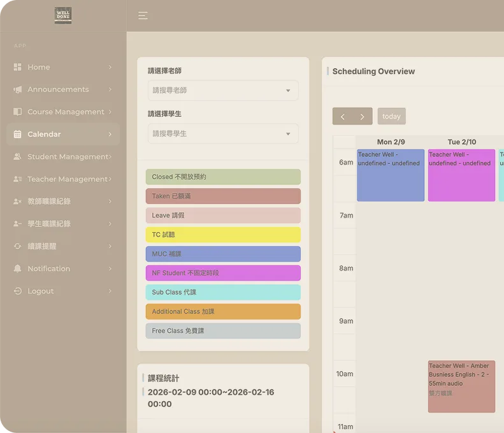Open the Home menu item
504x433 pixels.
coord(63,67)
